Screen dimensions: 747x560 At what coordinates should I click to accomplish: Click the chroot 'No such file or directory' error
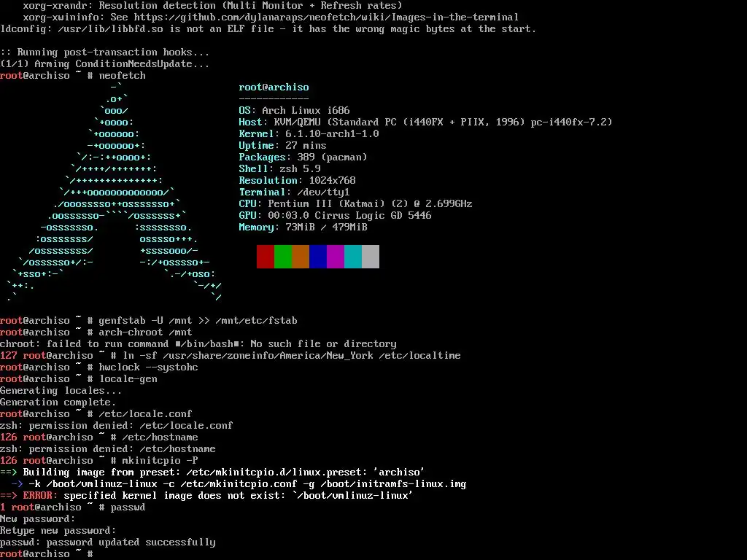click(x=198, y=344)
